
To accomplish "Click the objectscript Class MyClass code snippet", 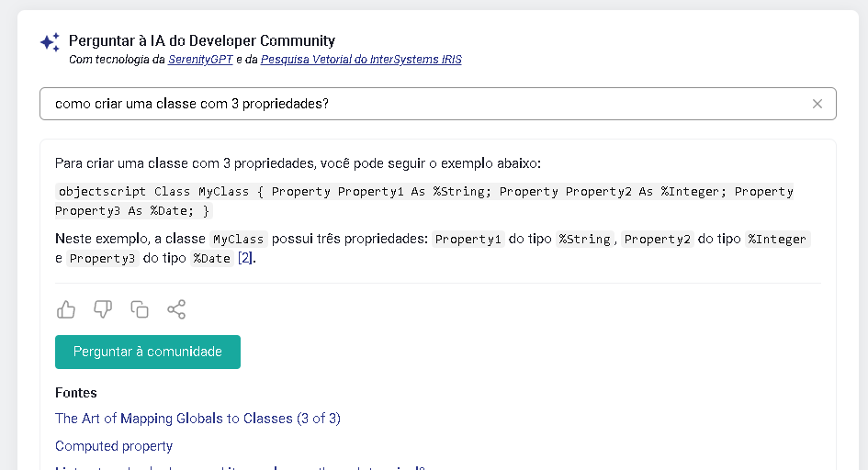I will tap(424, 201).
